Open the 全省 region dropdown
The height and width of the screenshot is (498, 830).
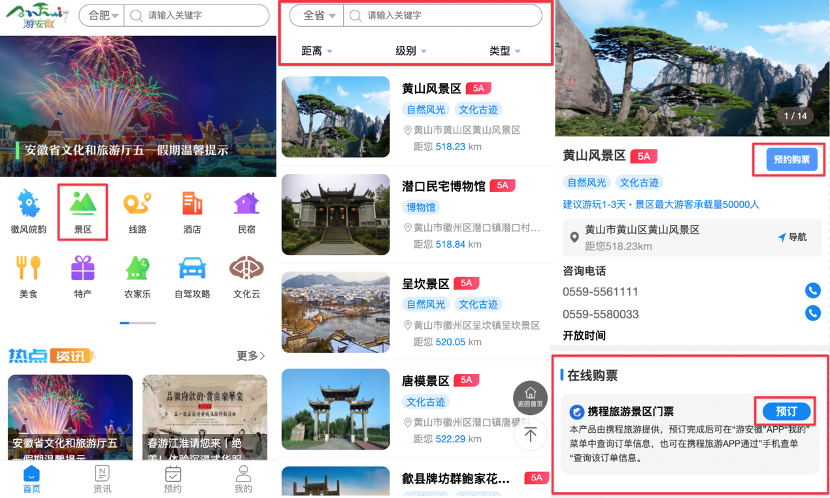[x=318, y=15]
